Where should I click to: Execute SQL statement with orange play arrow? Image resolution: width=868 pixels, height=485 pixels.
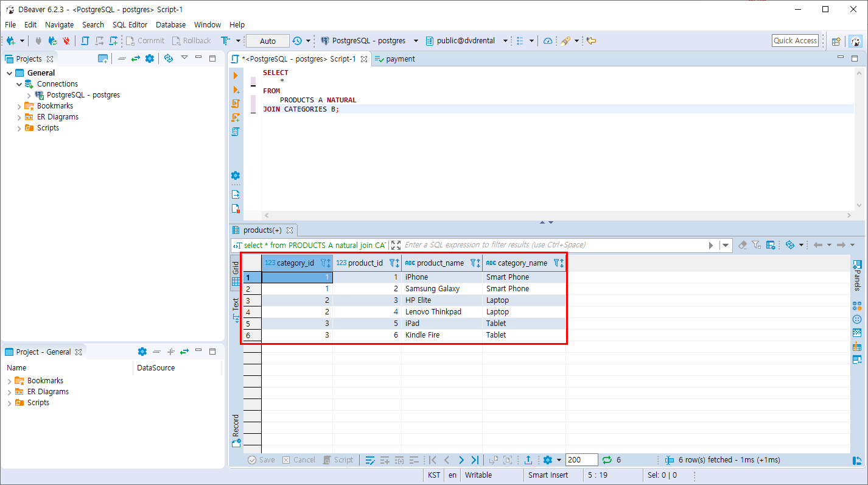pyautogui.click(x=236, y=75)
